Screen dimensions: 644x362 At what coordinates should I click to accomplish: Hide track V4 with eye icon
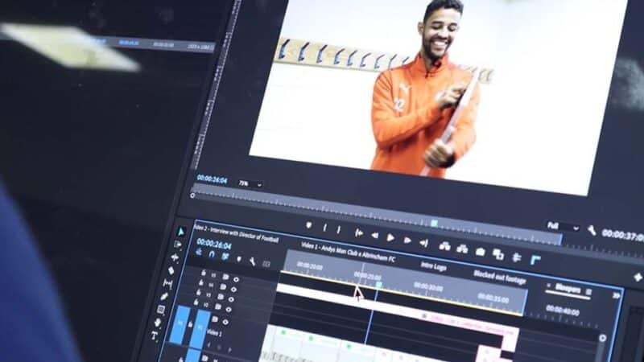point(233,290)
